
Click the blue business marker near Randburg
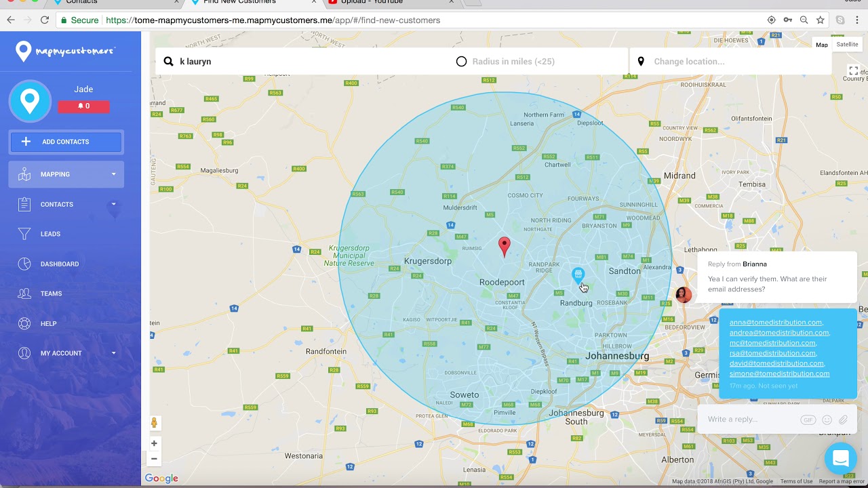click(x=578, y=274)
